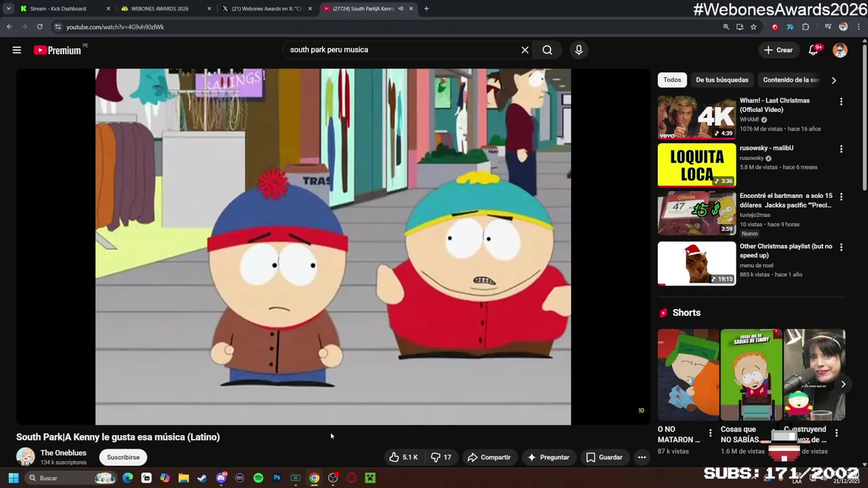Screen dimensions: 868x488
Task: Switch to Webones Awards en X tab
Action: click(267, 9)
